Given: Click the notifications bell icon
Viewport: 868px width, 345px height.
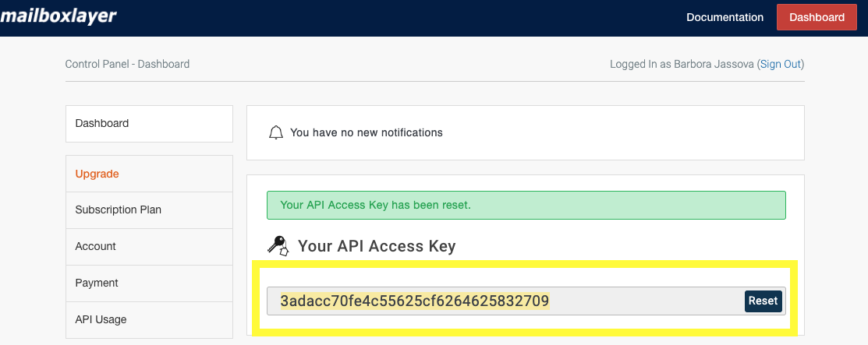Looking at the screenshot, I should [x=275, y=132].
